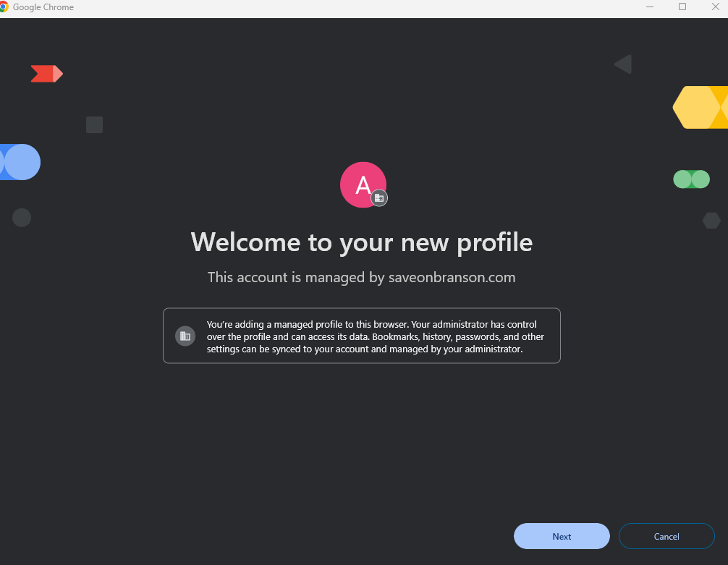Click the blue overlapping circles decoration

(20, 162)
